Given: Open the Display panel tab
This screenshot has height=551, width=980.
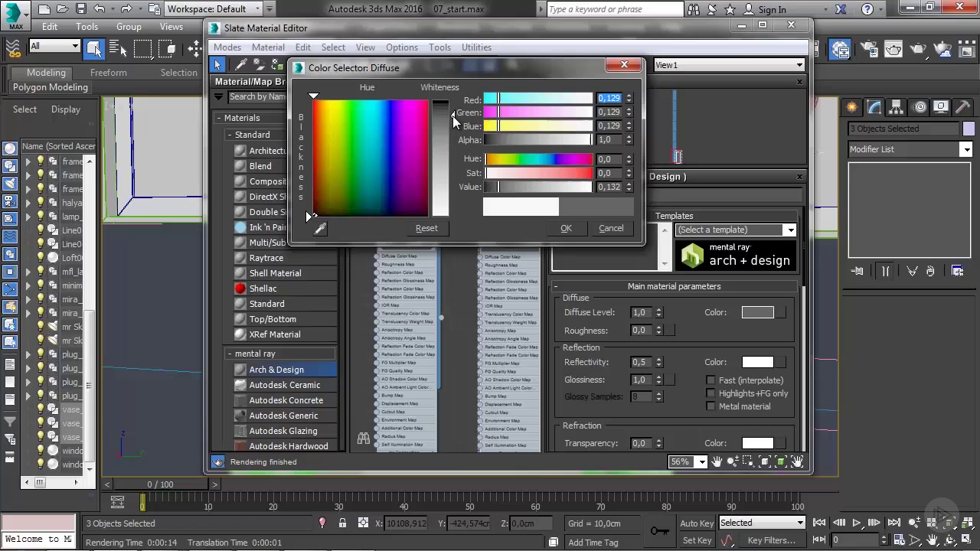Looking at the screenshot, I should 942,107.
